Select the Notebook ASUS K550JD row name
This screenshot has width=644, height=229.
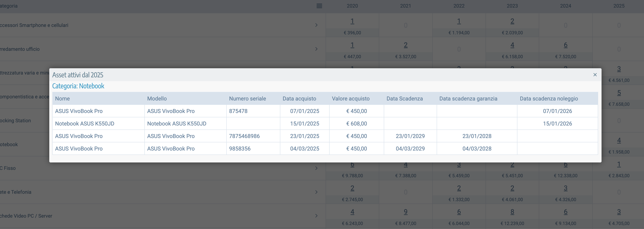(85, 123)
